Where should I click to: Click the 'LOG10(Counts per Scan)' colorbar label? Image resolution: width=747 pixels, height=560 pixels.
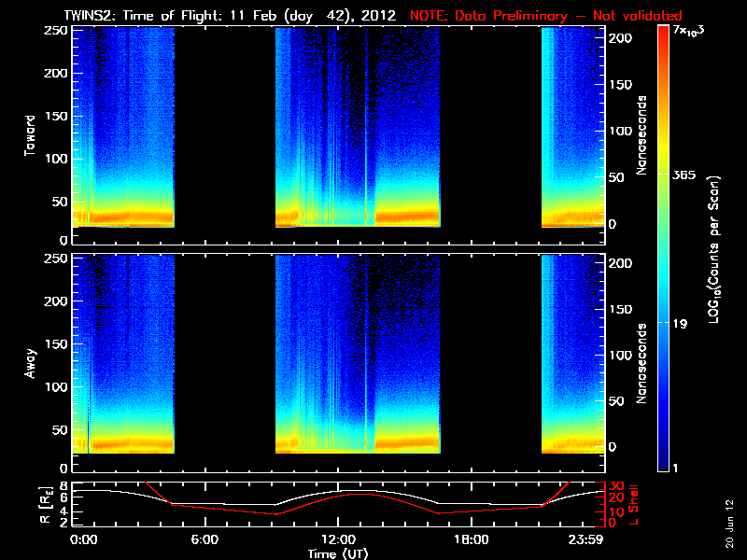[712, 249]
